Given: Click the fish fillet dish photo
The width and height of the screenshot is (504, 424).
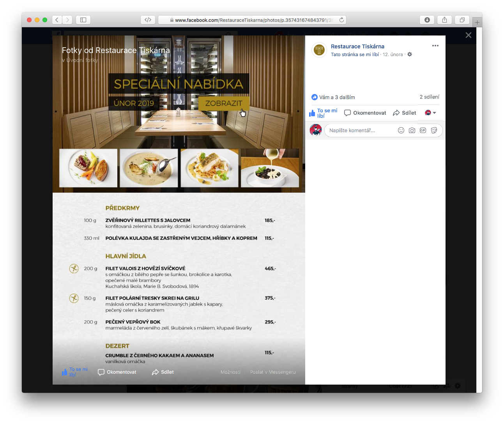Looking at the screenshot, I should (x=209, y=168).
